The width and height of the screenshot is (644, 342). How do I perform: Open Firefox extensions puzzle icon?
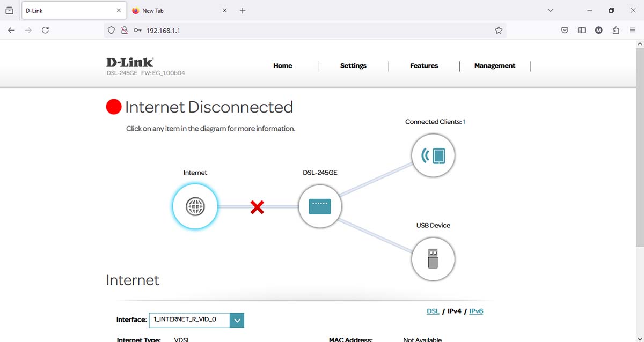pos(616,31)
